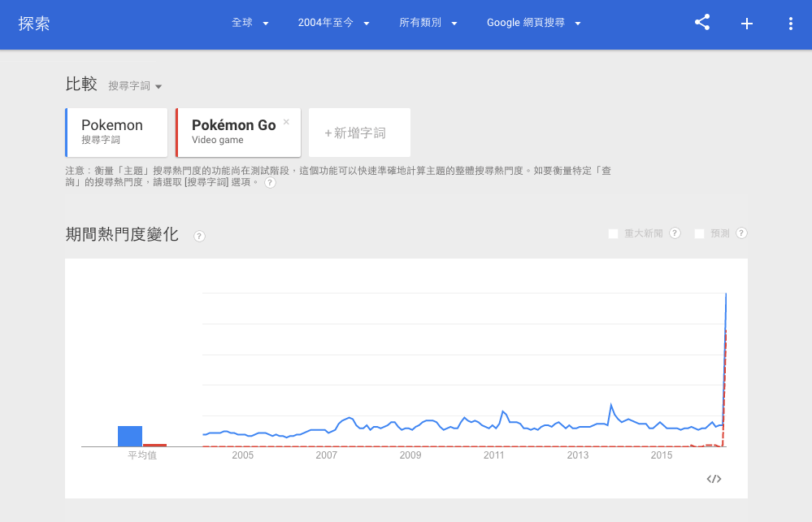Open help icon beside 重大新聞

coord(675,233)
